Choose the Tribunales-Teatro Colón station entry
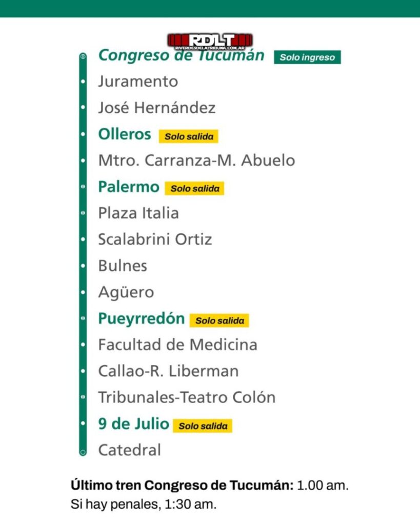 pyautogui.click(x=187, y=397)
